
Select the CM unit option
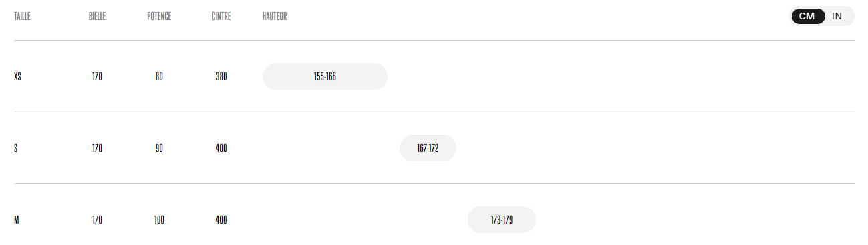click(x=807, y=16)
